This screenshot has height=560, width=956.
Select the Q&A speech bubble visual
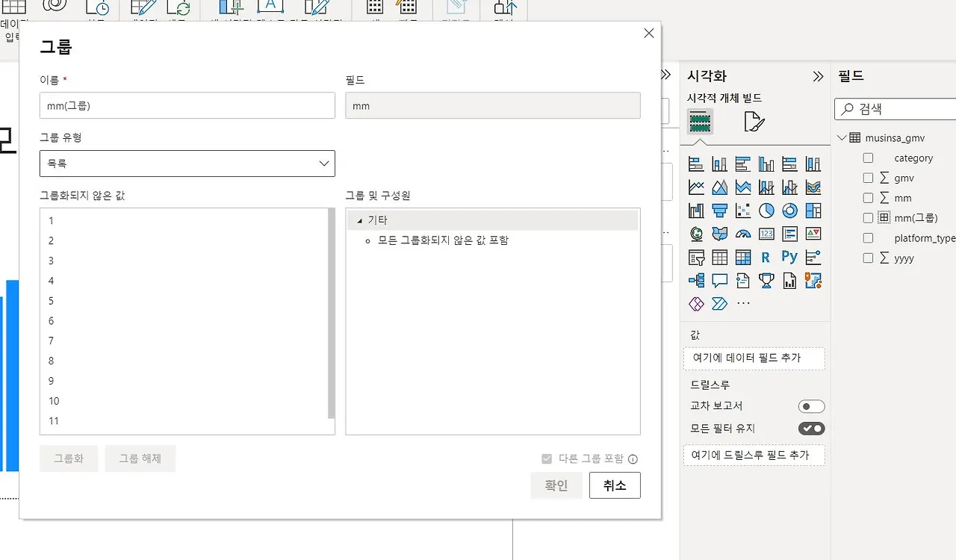[x=720, y=281]
